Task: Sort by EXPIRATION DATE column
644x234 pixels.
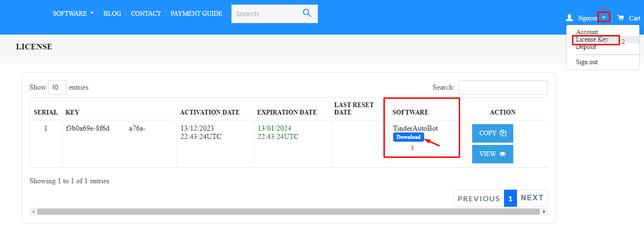Action: tap(287, 112)
